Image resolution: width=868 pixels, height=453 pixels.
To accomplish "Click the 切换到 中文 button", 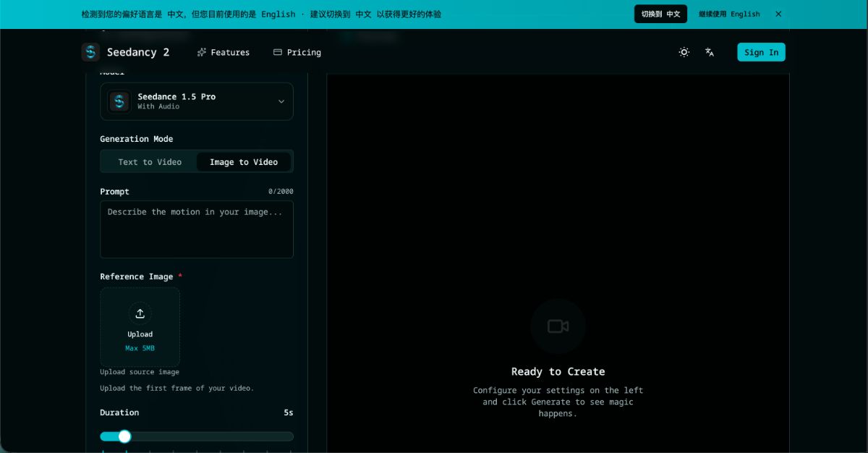I will [660, 14].
